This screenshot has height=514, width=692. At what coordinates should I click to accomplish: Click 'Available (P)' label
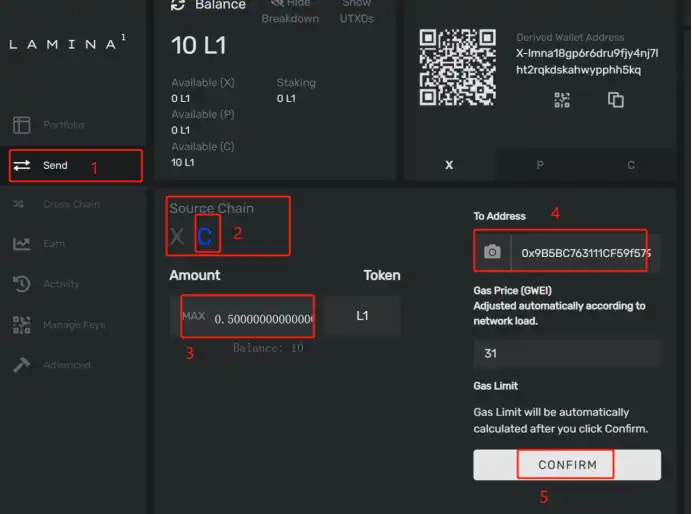pyautogui.click(x=203, y=114)
